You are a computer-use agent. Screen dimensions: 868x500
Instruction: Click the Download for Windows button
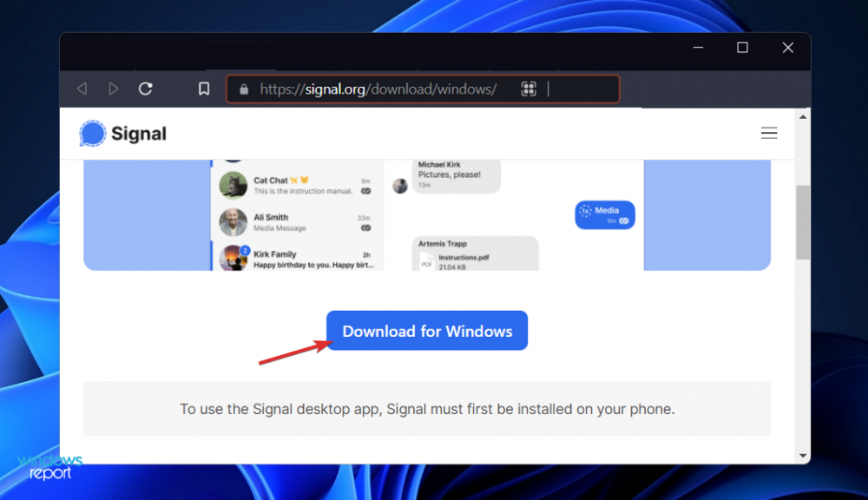click(427, 331)
